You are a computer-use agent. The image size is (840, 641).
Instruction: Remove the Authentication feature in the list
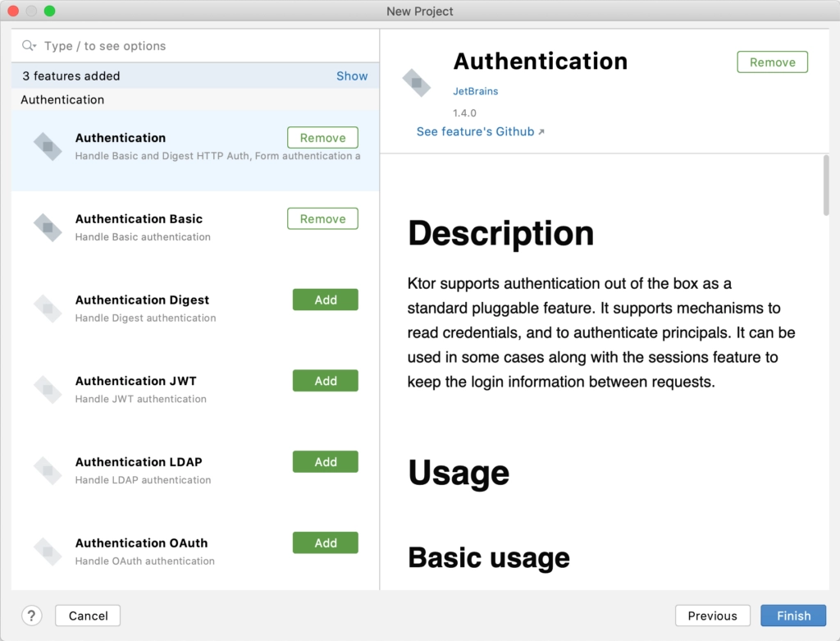coord(322,138)
